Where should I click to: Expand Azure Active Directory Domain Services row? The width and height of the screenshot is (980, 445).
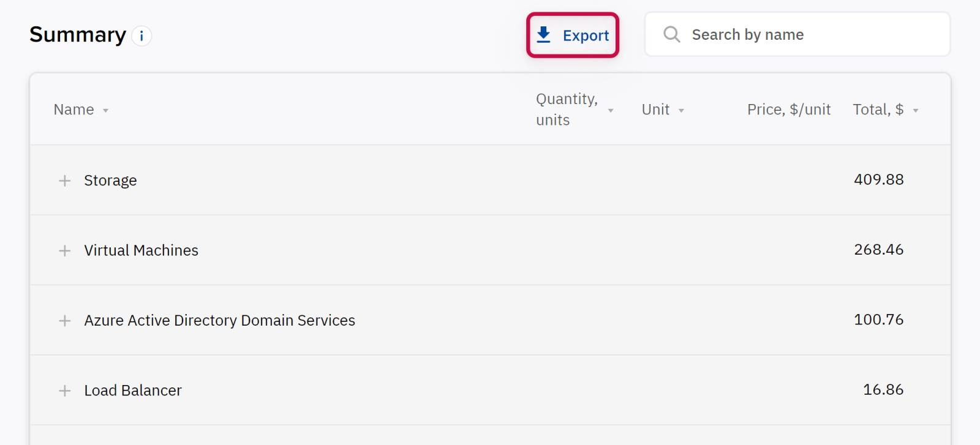click(64, 321)
